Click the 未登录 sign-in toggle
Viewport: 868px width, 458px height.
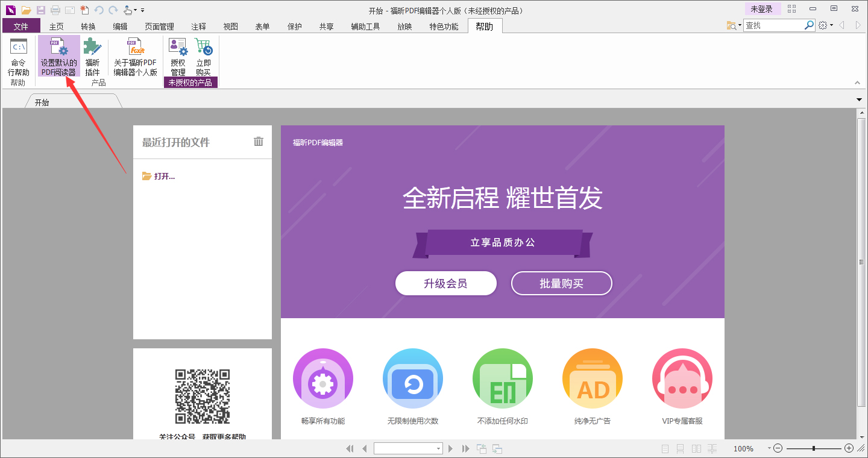[763, 8]
